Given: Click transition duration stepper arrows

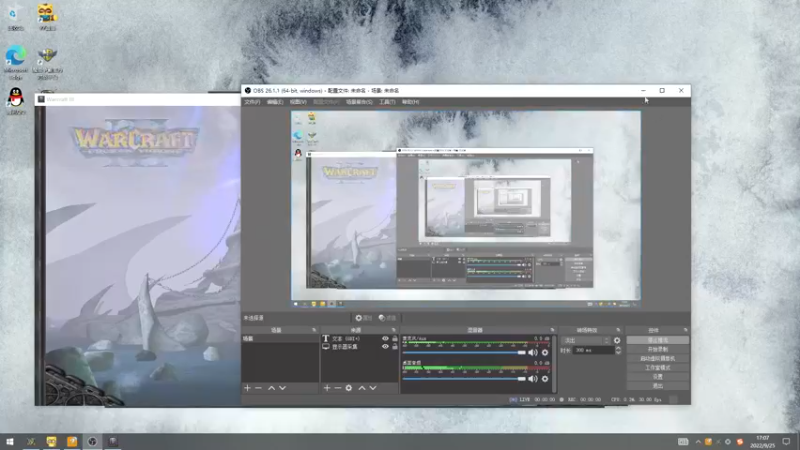Looking at the screenshot, I should (x=618, y=351).
